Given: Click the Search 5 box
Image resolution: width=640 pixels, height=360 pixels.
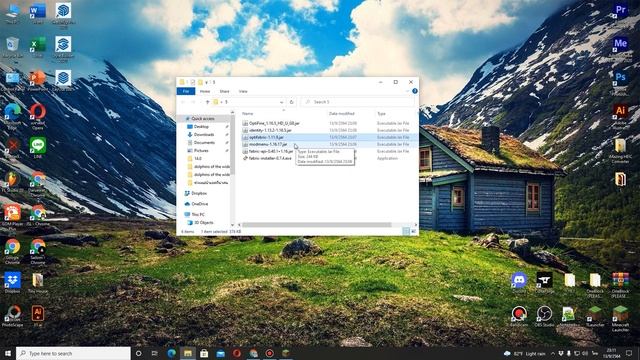Looking at the screenshot, I should [x=358, y=102].
